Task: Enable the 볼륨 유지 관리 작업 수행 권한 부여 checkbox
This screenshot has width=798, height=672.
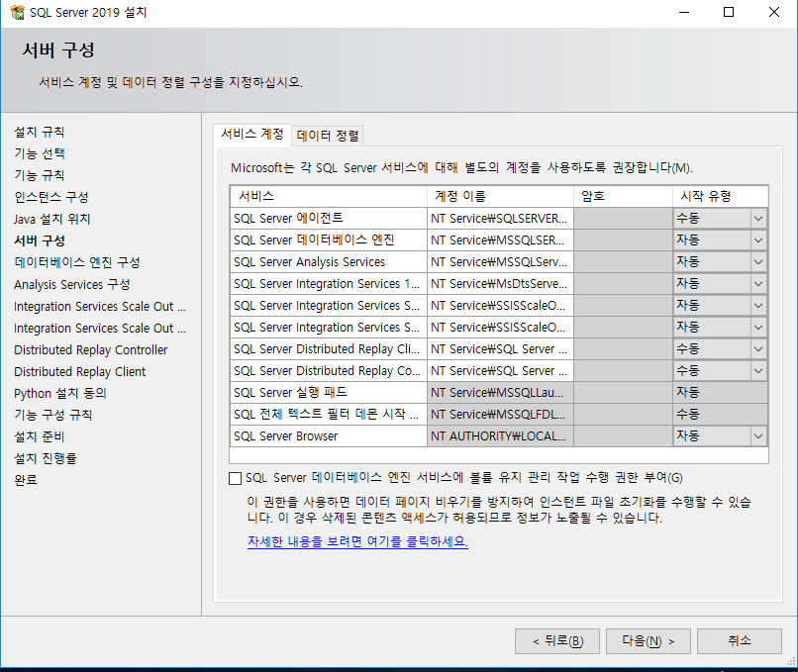Action: click(235, 478)
